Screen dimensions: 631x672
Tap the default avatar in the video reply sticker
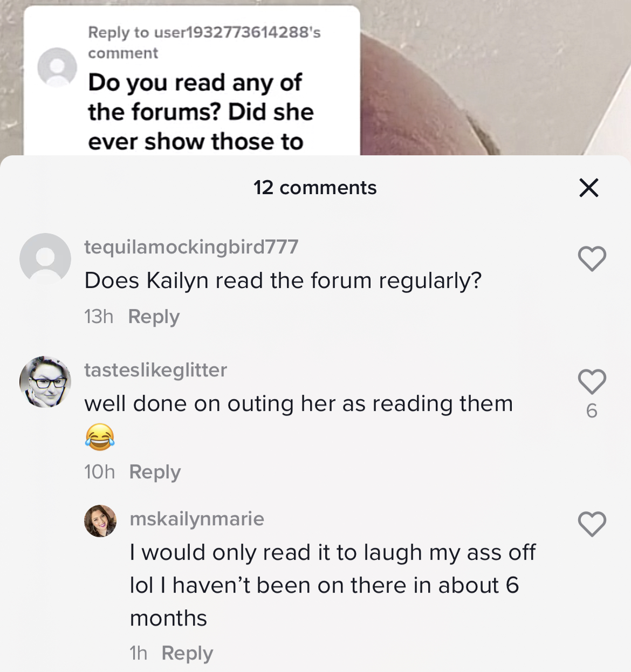coord(57,67)
